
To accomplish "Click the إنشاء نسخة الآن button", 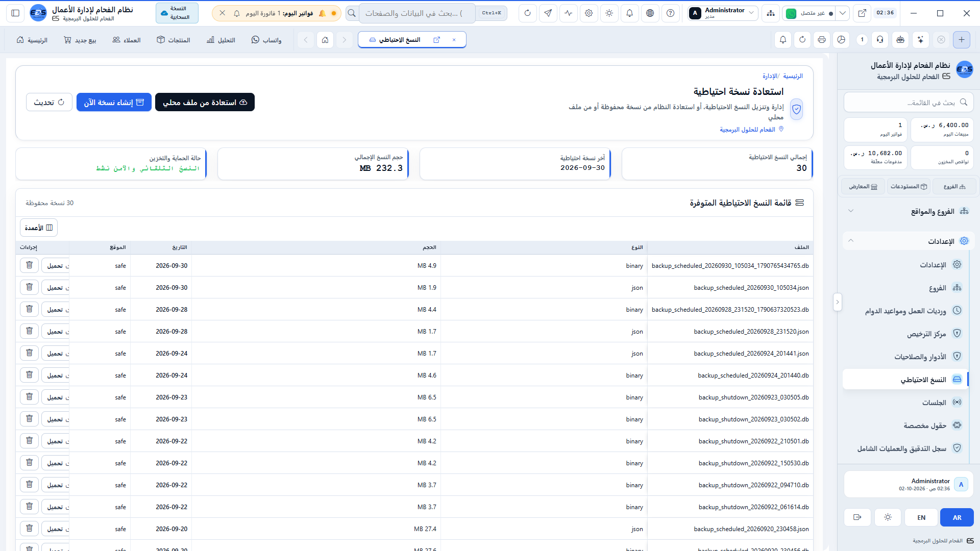I will (x=114, y=102).
